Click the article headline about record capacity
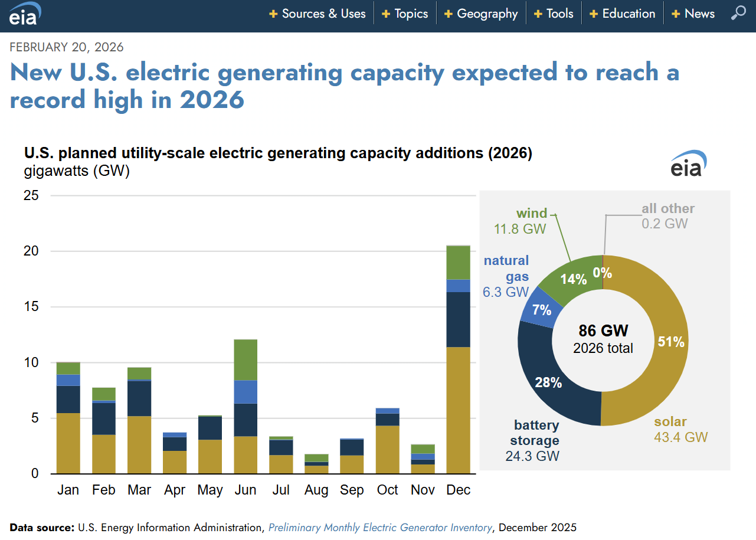 (345, 86)
